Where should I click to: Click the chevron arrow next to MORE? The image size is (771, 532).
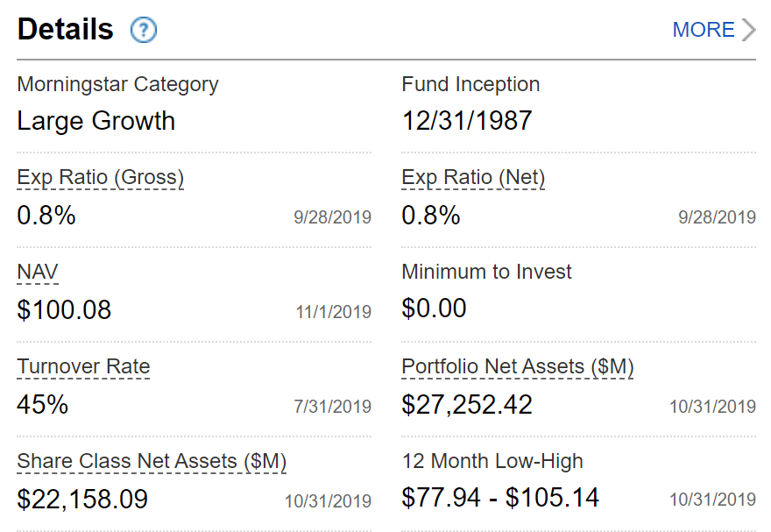748,30
